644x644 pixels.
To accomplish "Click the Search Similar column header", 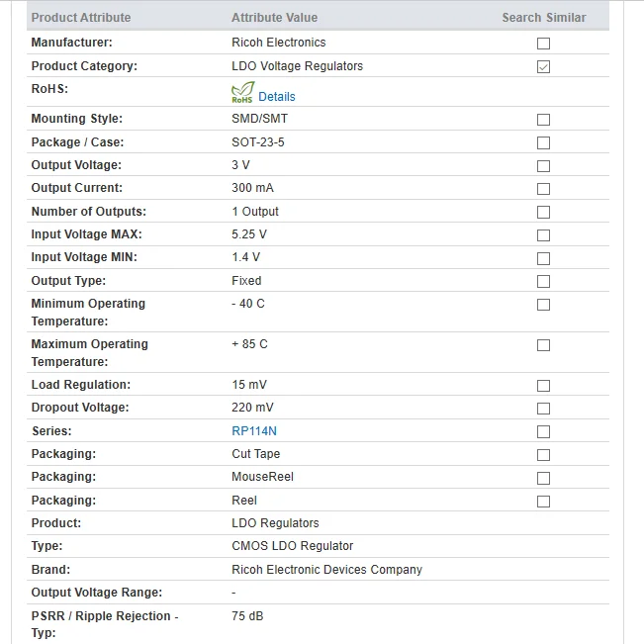I will coord(544,18).
